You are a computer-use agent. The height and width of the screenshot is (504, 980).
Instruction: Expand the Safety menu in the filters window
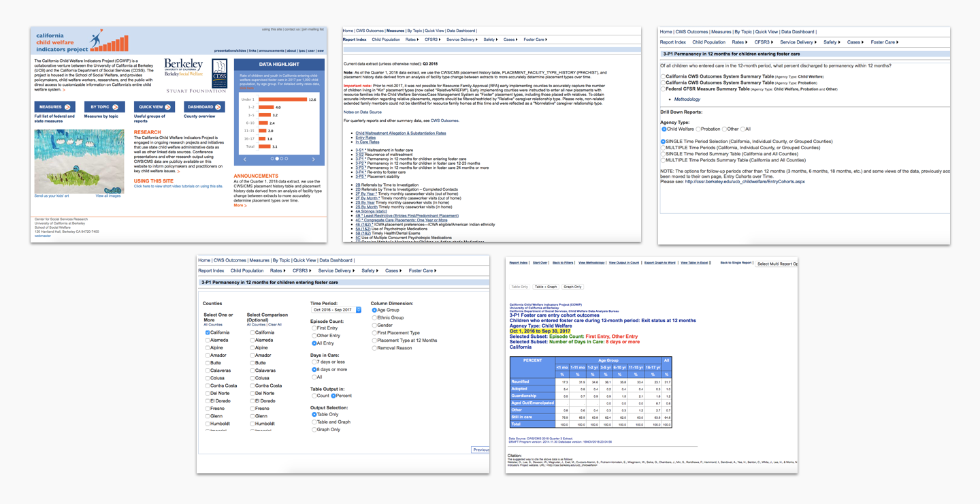click(x=370, y=270)
